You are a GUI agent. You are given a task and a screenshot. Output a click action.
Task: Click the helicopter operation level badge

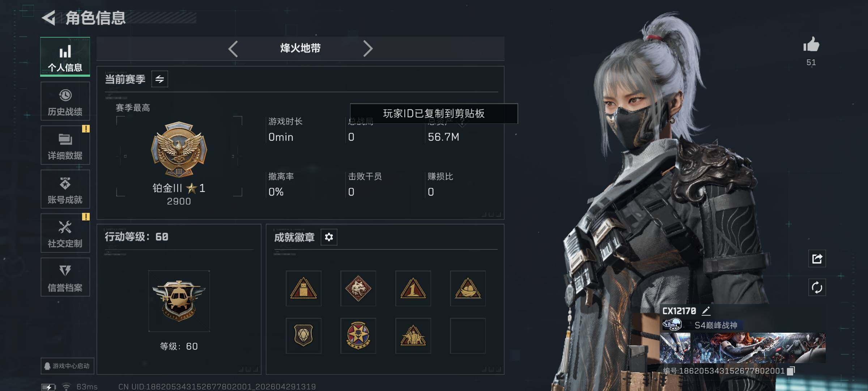(x=179, y=301)
